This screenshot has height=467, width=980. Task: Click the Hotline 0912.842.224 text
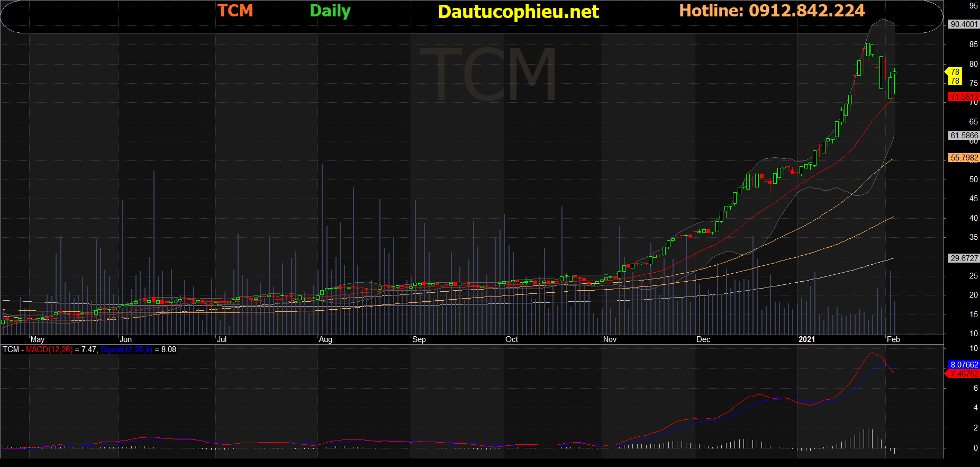point(772,11)
